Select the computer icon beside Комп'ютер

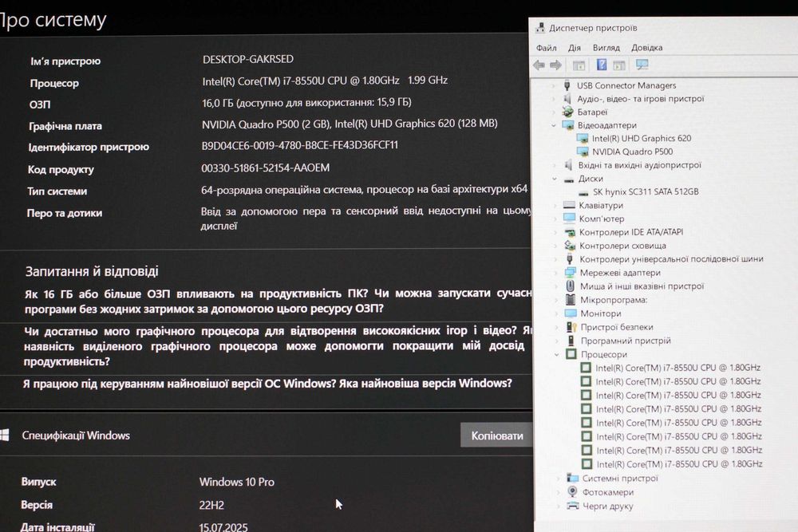[570, 219]
